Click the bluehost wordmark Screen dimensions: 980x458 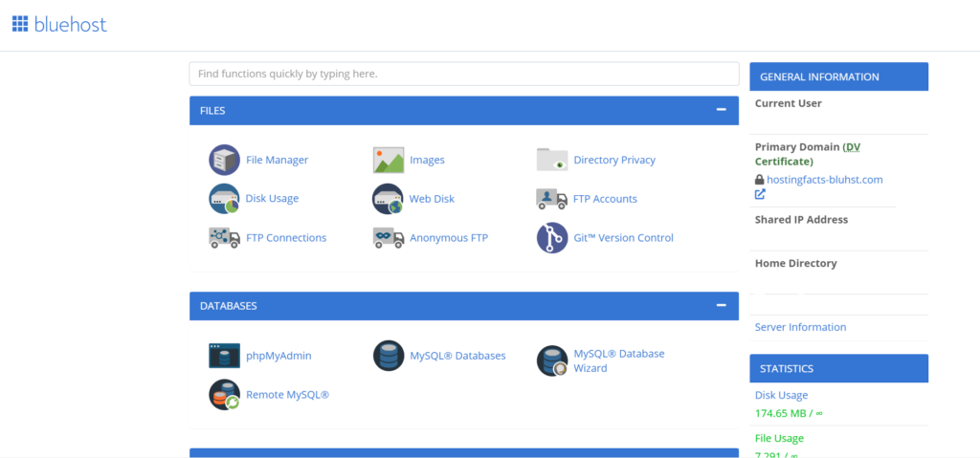[71, 24]
